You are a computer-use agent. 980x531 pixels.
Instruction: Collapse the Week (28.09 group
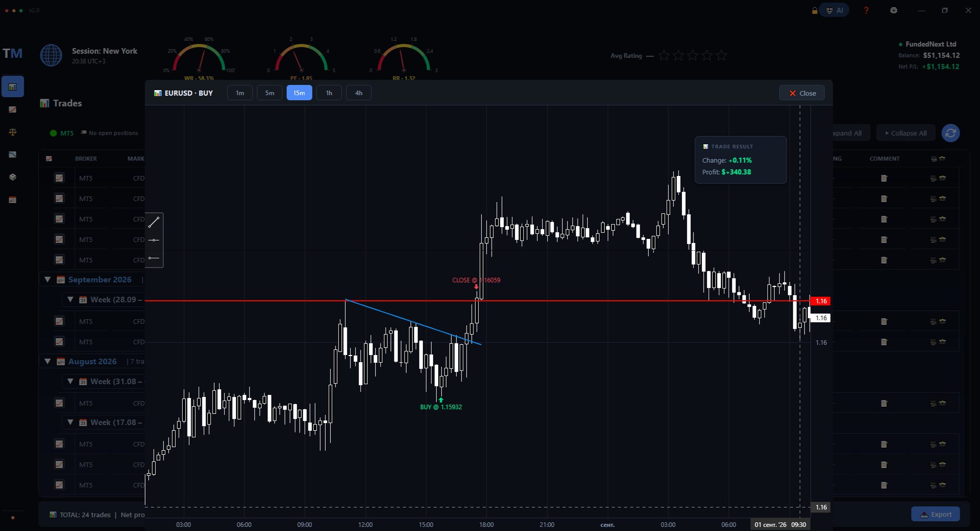pyautogui.click(x=70, y=300)
